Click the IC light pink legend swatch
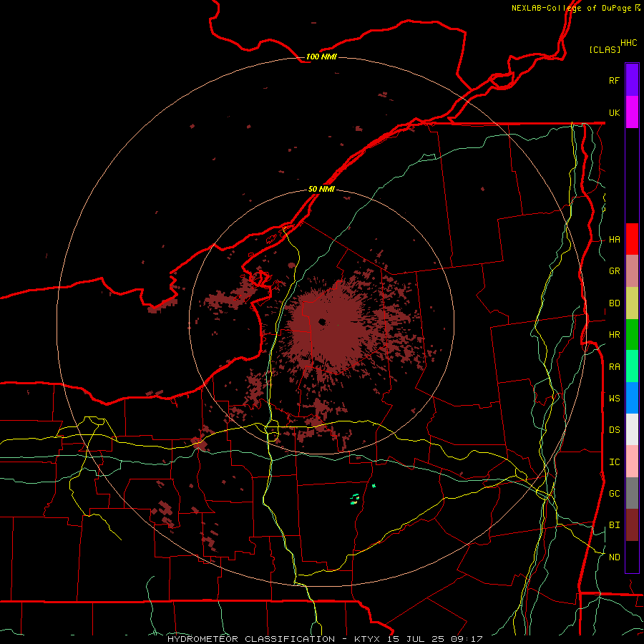 coord(632,462)
